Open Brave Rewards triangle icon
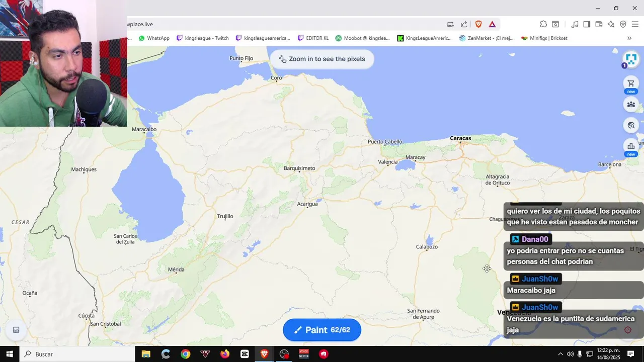644x362 pixels. [x=492, y=24]
